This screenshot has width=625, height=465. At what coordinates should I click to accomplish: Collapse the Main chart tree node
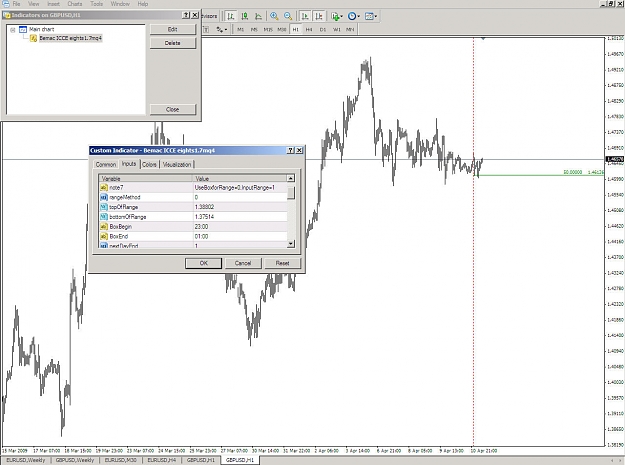tap(13, 30)
